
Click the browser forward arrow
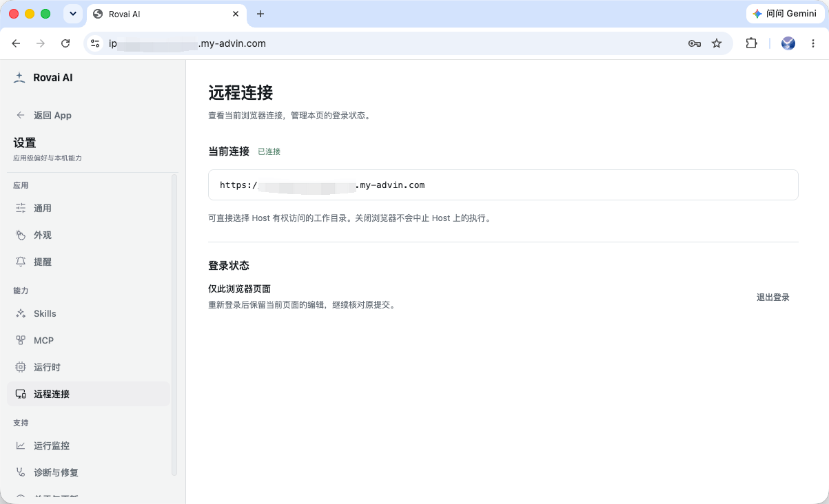41,43
